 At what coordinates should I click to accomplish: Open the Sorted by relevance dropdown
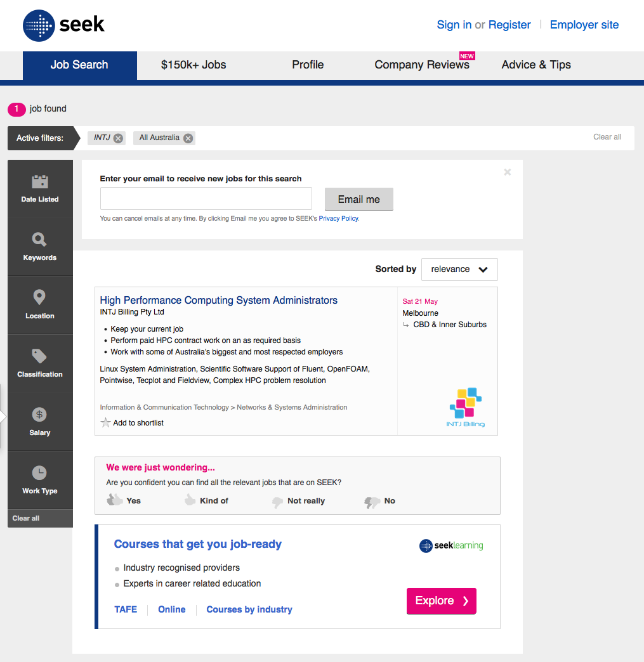click(x=459, y=269)
